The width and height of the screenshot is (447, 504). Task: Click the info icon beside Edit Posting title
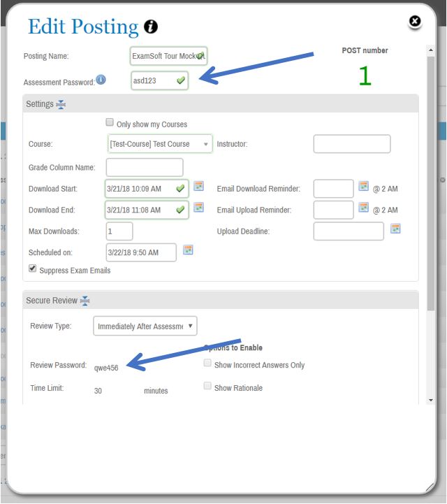151,27
